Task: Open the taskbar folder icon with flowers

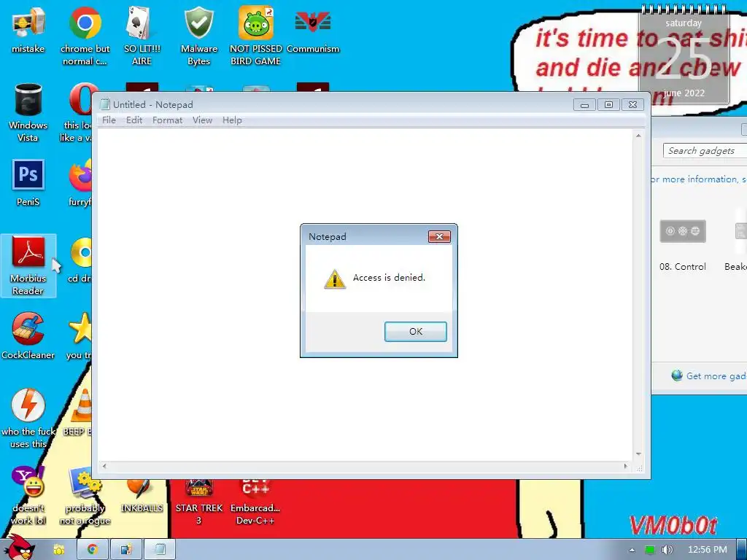Action: coord(58,550)
